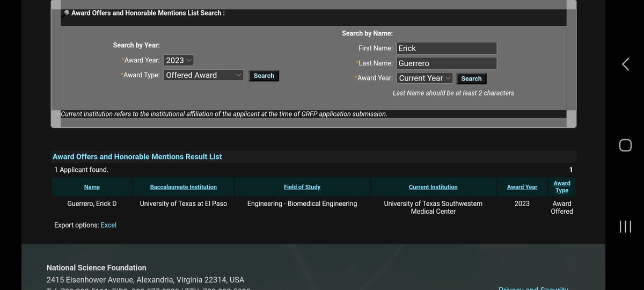Tap the Android recent apps icon
This screenshot has width=644, height=290.
pos(625,226)
